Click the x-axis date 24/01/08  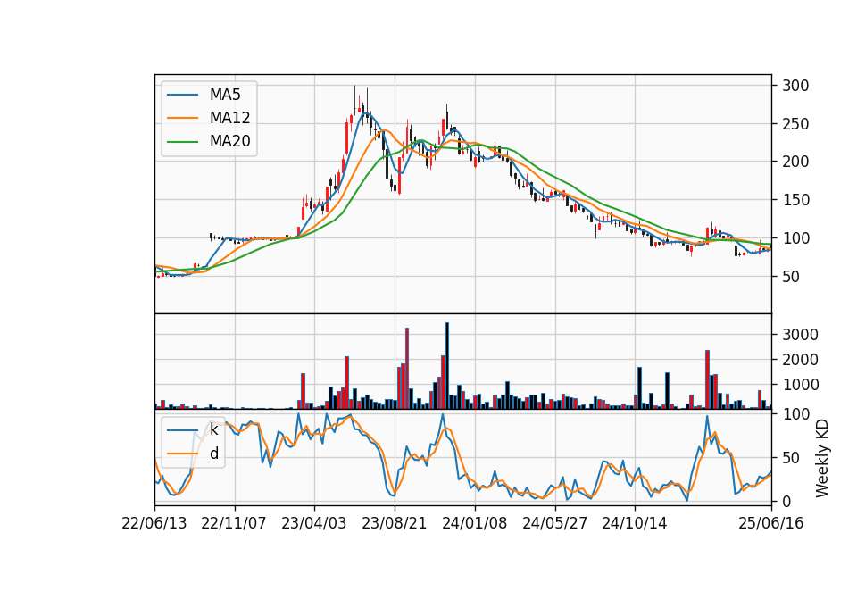pos(474,523)
